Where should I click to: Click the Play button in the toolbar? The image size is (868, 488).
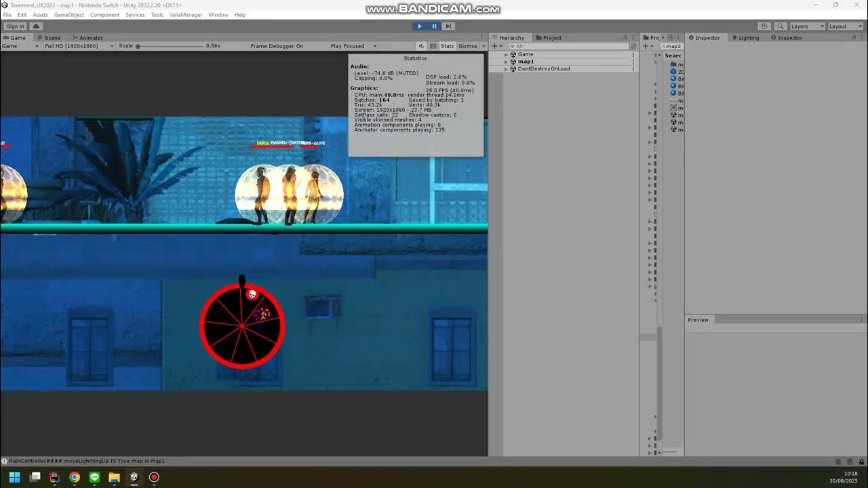tap(420, 26)
